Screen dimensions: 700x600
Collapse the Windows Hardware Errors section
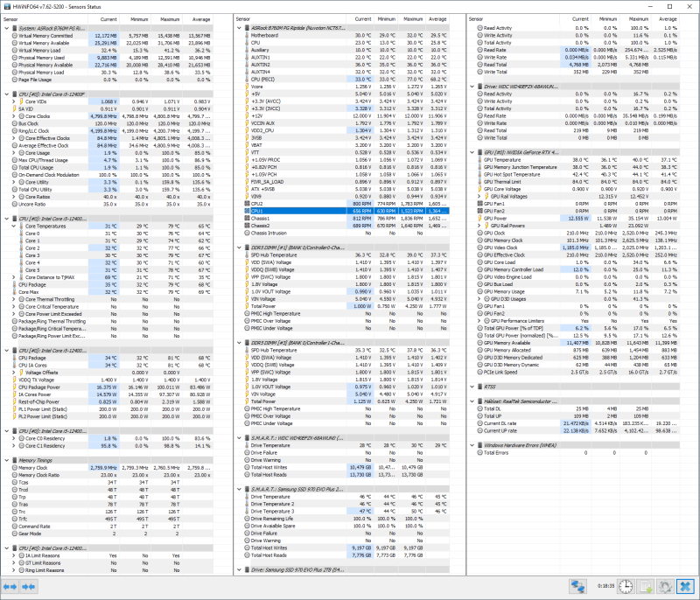click(472, 445)
